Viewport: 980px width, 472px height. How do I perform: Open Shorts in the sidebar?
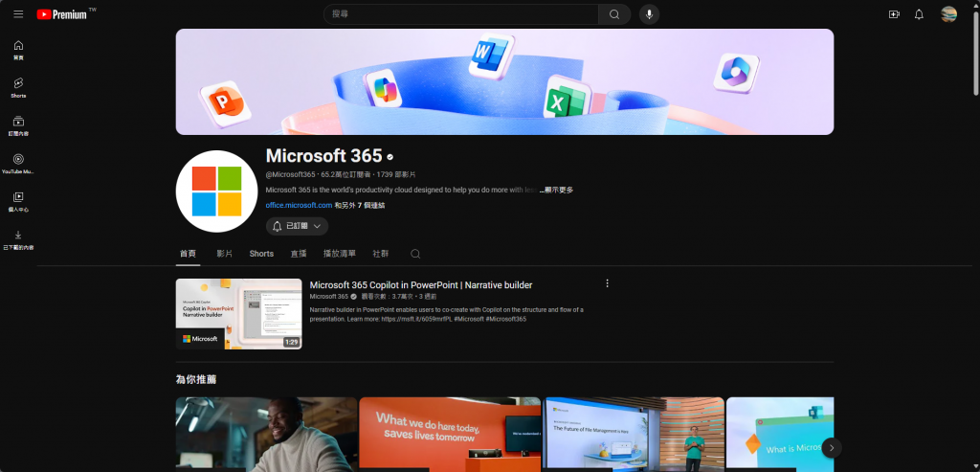pyautogui.click(x=18, y=88)
